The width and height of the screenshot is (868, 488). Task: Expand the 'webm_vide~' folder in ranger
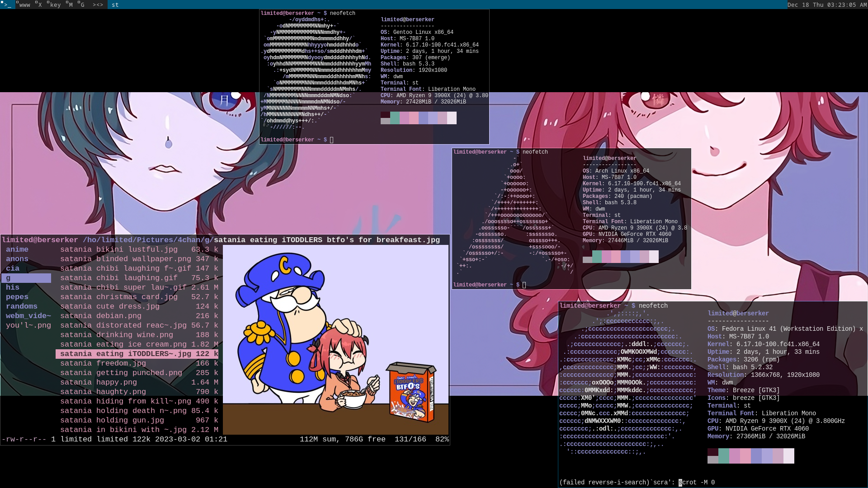point(28,316)
